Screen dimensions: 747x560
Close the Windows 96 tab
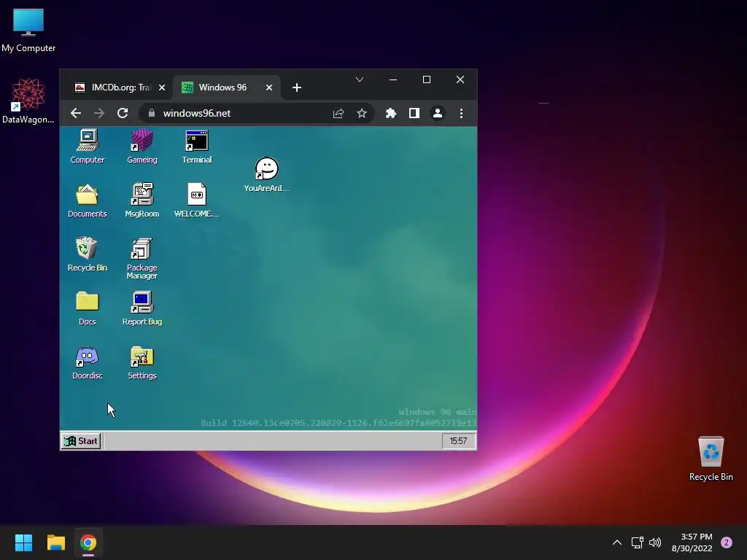pos(269,87)
